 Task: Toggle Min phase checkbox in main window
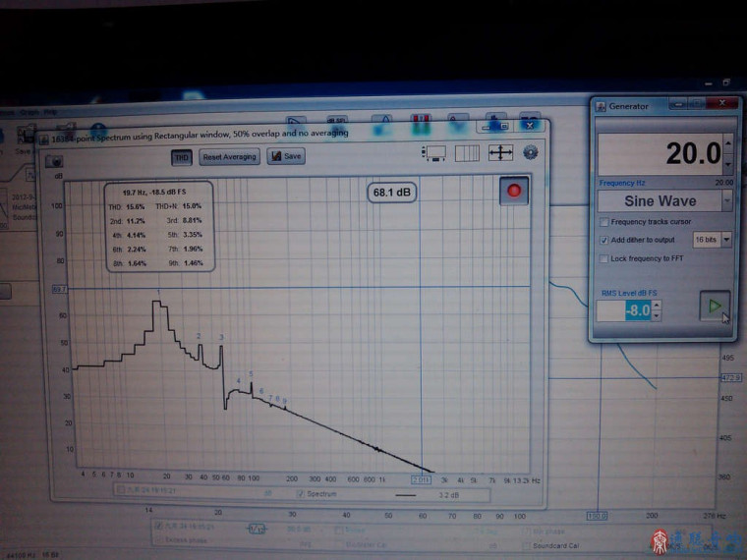526,531
